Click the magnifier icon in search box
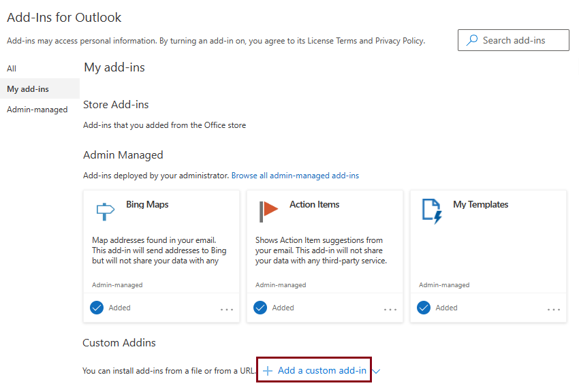Screen dimensions: 579x392 click(x=472, y=40)
